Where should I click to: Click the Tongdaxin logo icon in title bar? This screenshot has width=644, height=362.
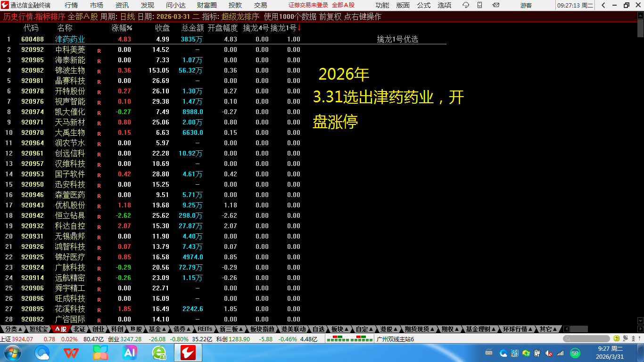click(5, 5)
